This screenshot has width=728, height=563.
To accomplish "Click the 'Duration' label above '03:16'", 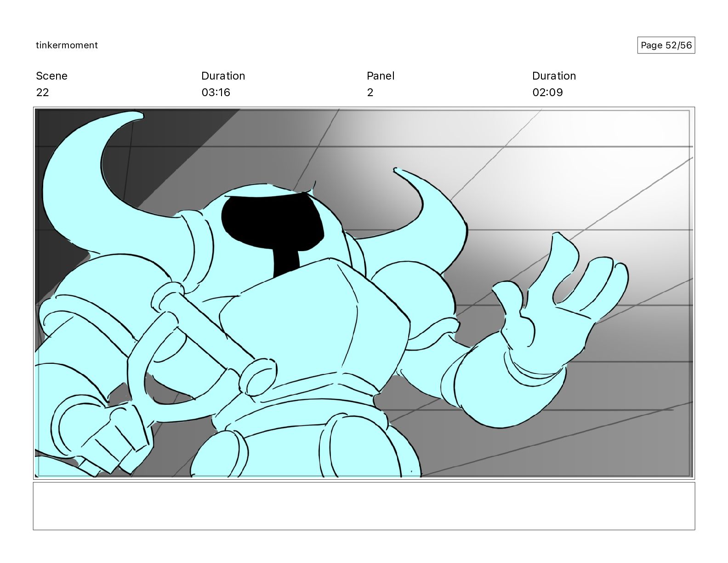I will [x=223, y=76].
